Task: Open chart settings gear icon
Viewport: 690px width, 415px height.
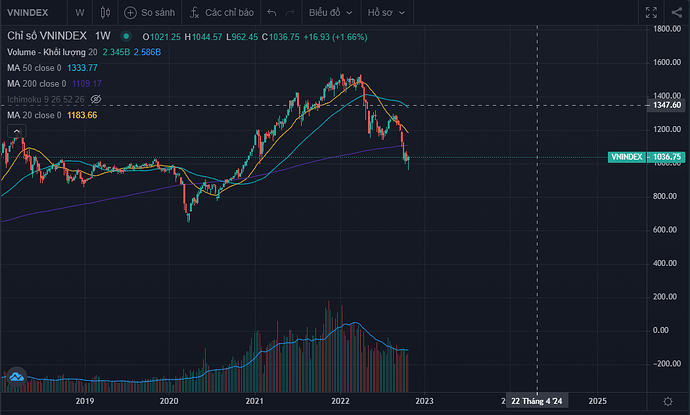Action: (x=668, y=401)
